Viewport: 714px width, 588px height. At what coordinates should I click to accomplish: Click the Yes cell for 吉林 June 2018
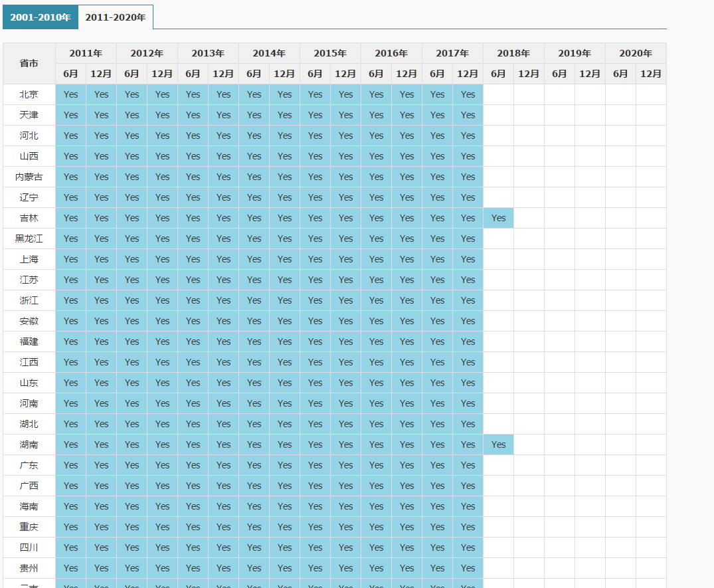(498, 218)
